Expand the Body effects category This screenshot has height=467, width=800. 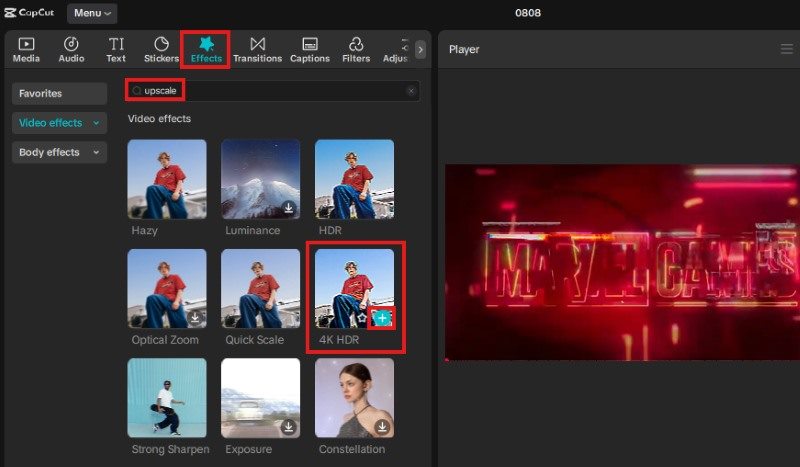(60, 152)
